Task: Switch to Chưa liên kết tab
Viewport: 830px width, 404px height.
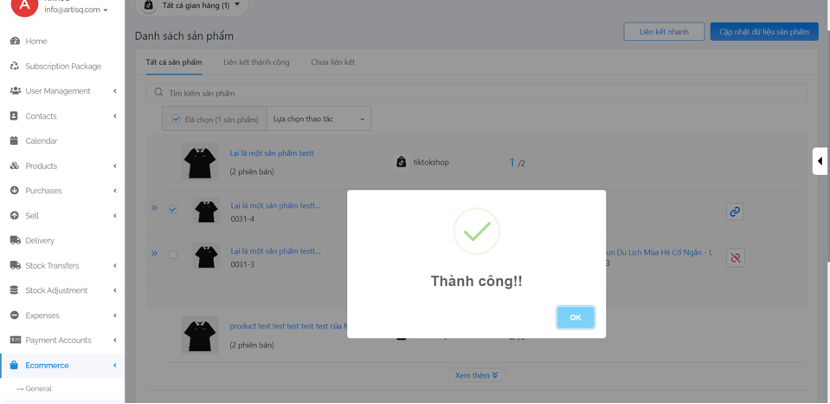Action: [x=332, y=63]
